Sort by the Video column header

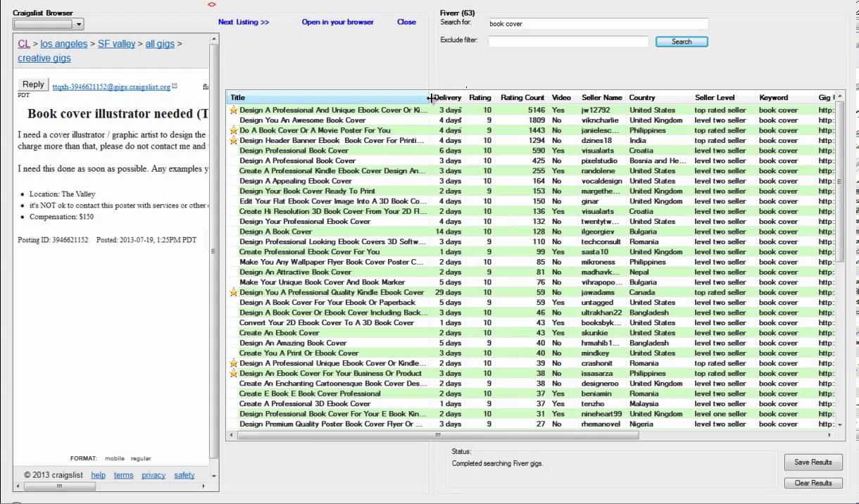[562, 98]
